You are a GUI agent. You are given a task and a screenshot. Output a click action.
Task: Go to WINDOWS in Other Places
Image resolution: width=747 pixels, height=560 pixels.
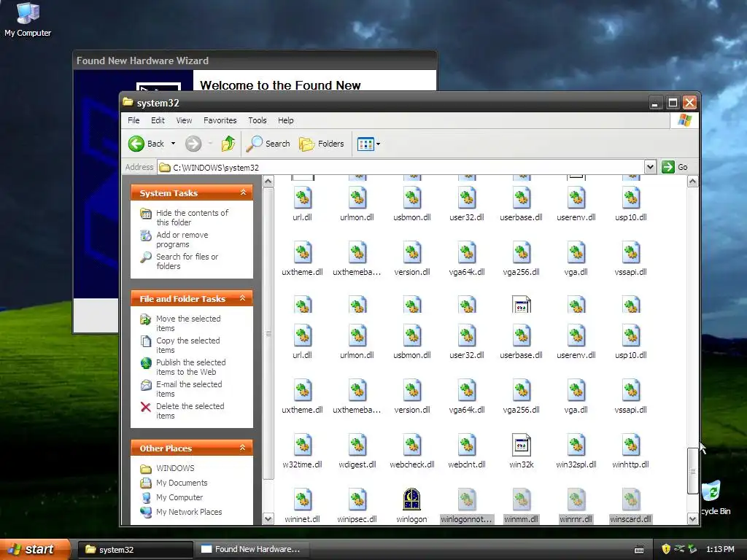coord(175,468)
